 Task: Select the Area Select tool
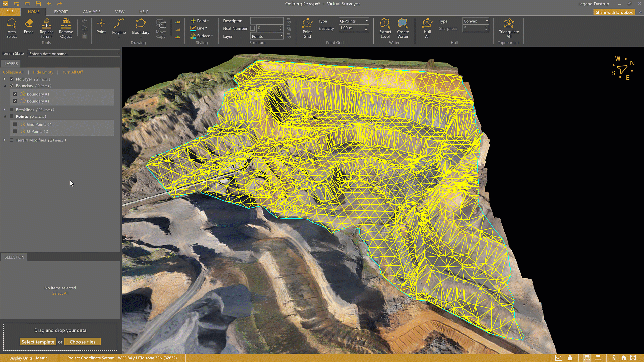point(11,28)
